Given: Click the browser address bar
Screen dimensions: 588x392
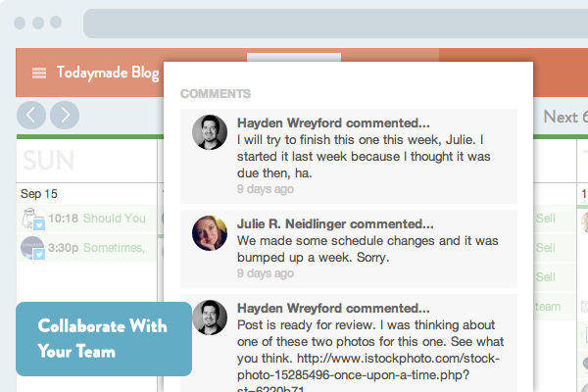Looking at the screenshot, I should pyautogui.click(x=335, y=24).
